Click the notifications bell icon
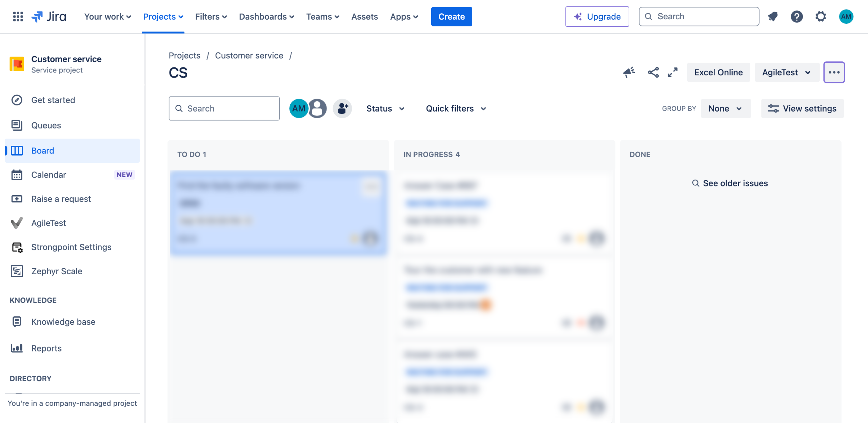868x423 pixels. pos(773,16)
